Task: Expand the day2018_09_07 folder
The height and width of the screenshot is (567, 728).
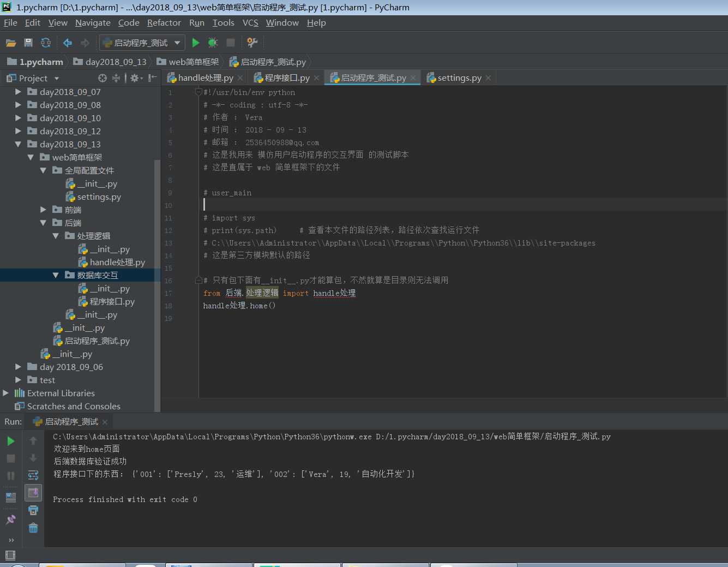Action: click(x=18, y=92)
